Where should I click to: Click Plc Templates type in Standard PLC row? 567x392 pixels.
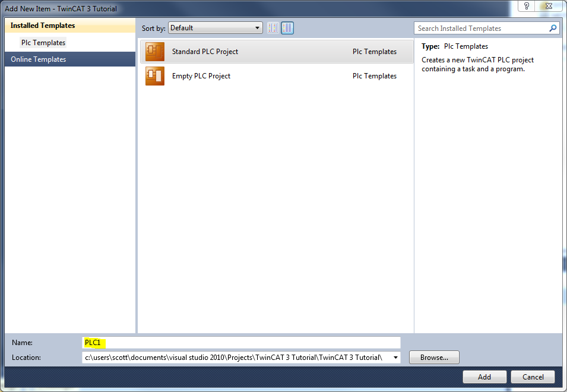tap(375, 52)
